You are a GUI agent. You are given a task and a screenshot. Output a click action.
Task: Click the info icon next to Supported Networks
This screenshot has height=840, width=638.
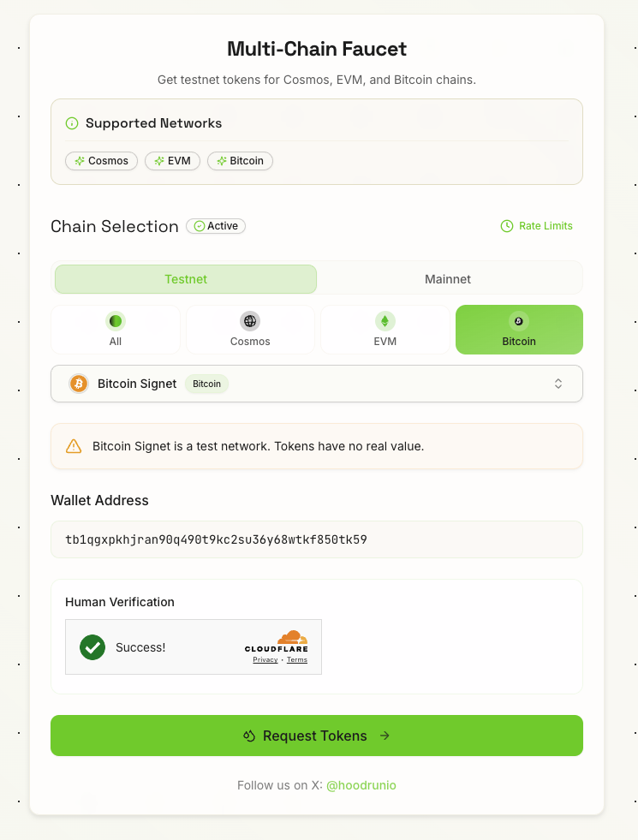coord(72,123)
